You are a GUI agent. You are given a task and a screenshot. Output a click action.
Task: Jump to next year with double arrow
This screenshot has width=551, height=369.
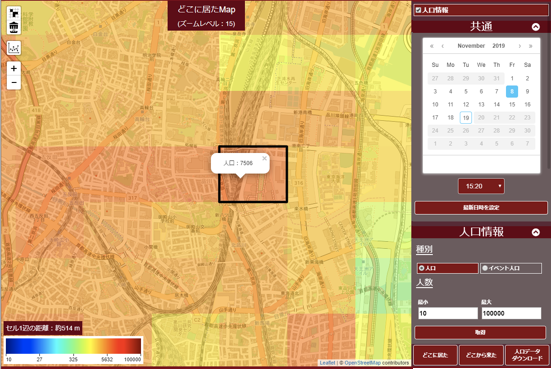[531, 46]
